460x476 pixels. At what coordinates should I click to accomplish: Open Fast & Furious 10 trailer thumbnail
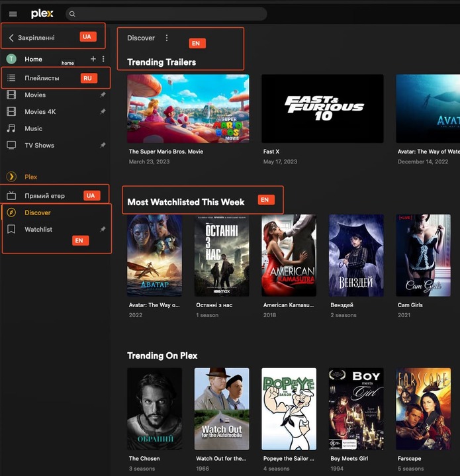click(x=322, y=109)
